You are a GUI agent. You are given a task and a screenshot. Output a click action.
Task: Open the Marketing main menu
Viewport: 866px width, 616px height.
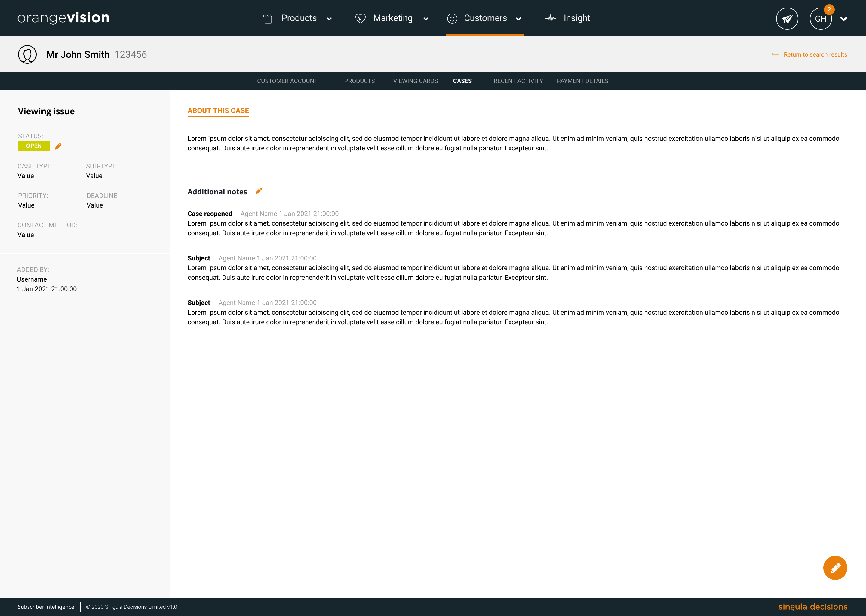(x=393, y=18)
